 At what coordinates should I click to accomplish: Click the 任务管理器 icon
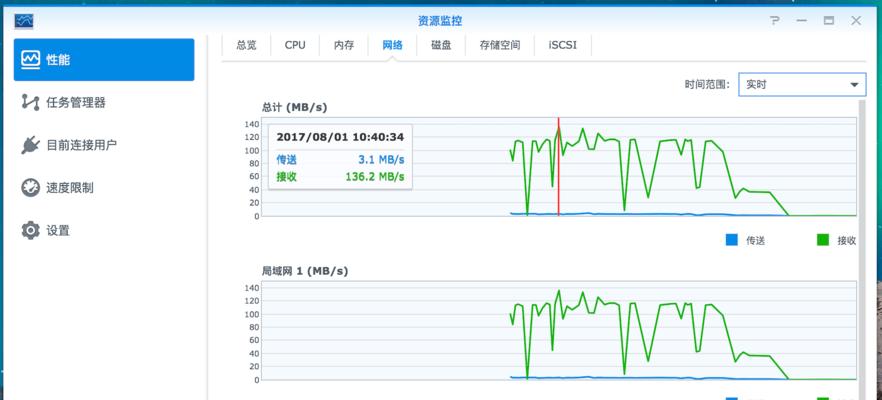(x=30, y=102)
